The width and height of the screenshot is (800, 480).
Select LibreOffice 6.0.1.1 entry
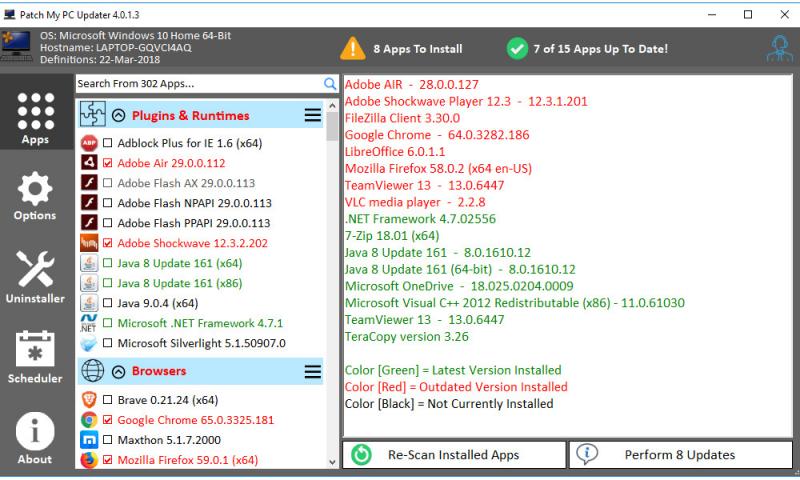pos(395,152)
